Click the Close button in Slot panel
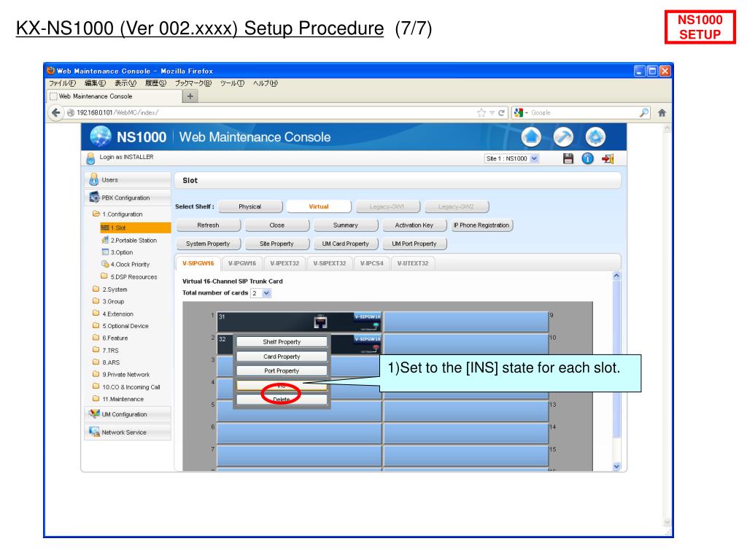 pos(276,225)
